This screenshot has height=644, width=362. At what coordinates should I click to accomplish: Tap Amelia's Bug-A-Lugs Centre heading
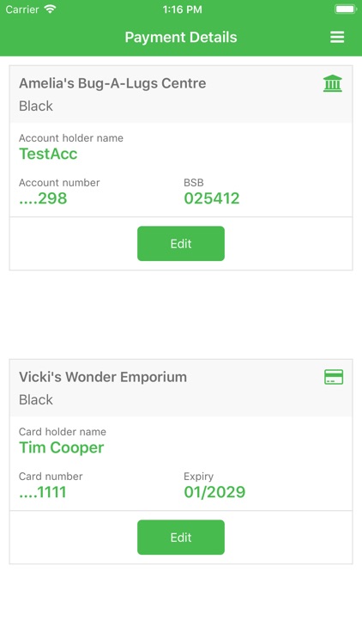coord(112,83)
